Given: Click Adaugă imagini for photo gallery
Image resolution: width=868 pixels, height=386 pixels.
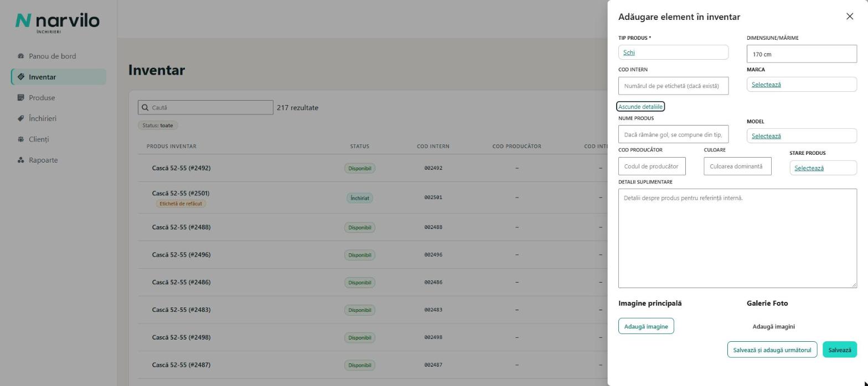Looking at the screenshot, I should click(773, 326).
